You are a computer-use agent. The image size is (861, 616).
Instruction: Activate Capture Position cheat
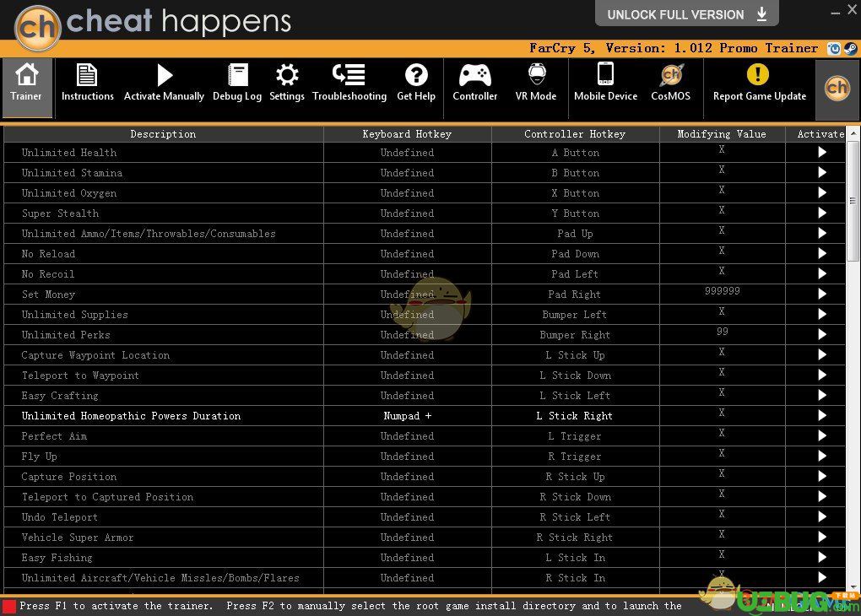coord(821,477)
